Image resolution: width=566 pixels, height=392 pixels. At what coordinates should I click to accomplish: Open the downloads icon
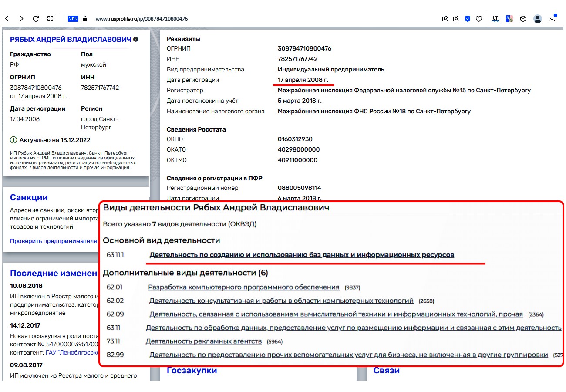point(552,19)
